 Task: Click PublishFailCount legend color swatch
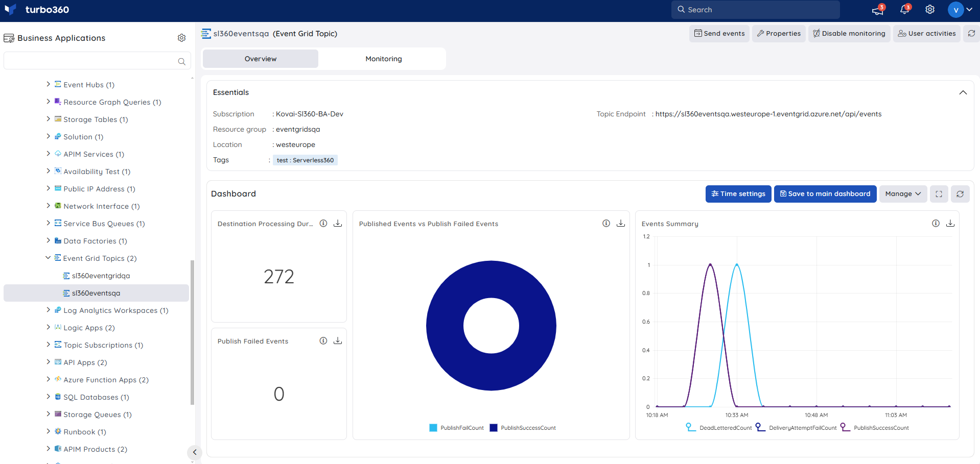tap(433, 428)
